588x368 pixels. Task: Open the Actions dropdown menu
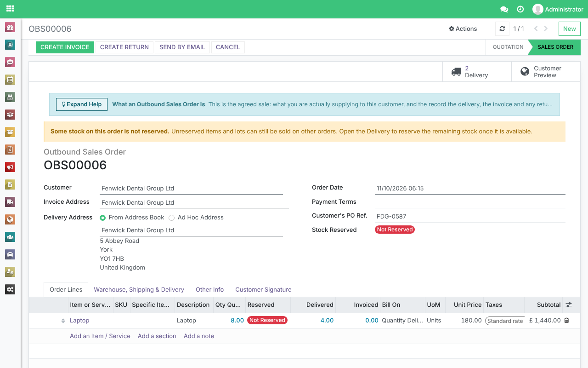(463, 29)
